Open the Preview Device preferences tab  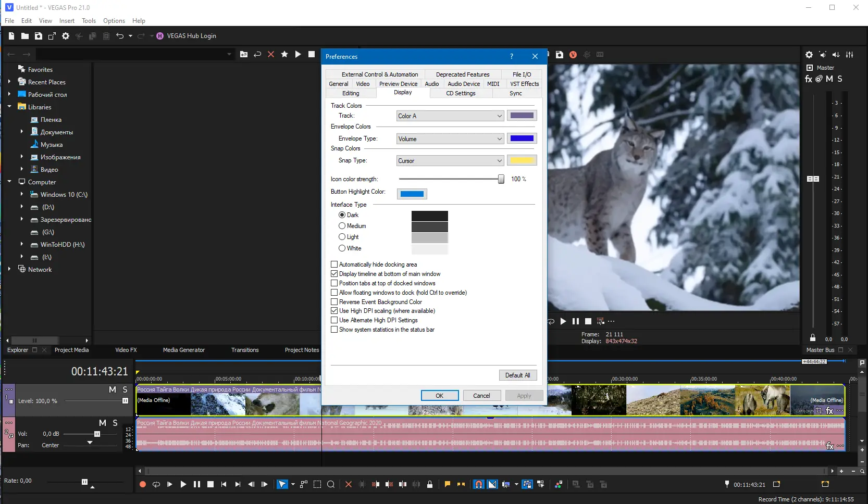398,84
